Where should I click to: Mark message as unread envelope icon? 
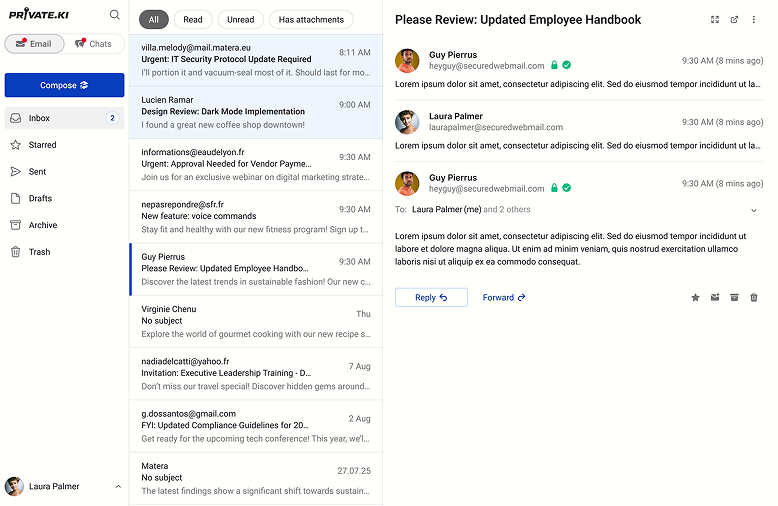[x=715, y=298]
